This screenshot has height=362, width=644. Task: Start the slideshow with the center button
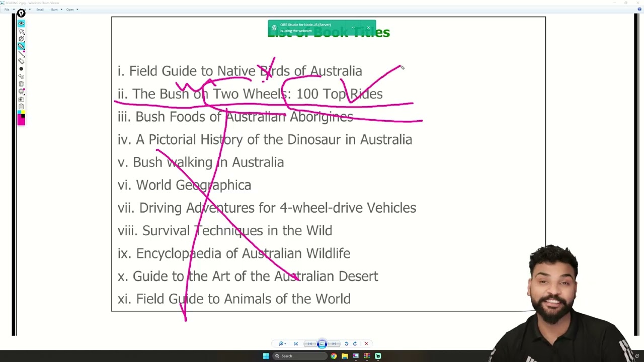coord(322,343)
